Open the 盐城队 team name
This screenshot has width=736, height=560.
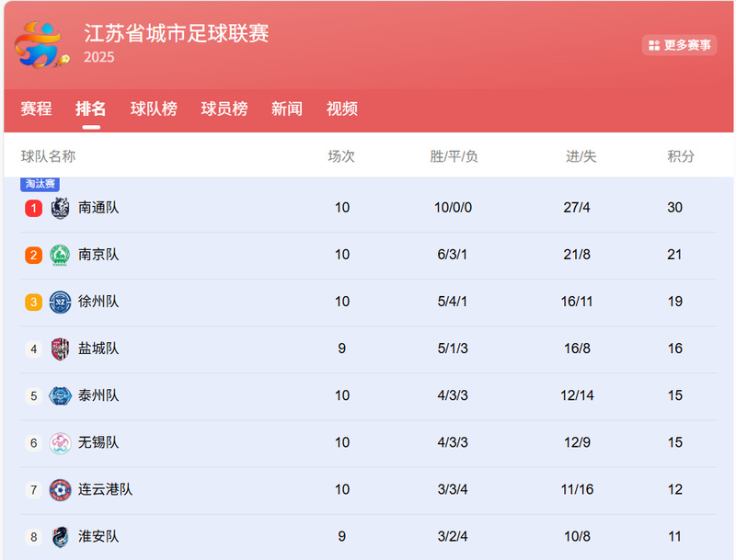coord(98,348)
